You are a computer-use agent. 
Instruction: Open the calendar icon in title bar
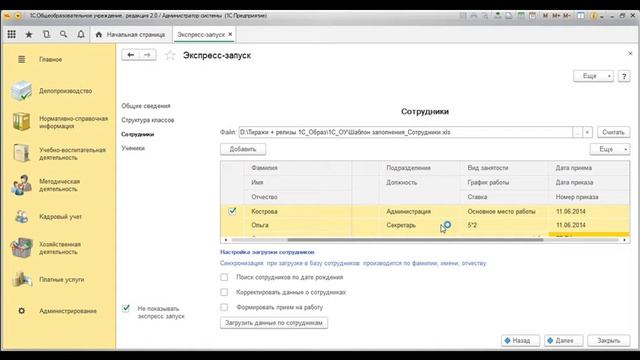532,16
